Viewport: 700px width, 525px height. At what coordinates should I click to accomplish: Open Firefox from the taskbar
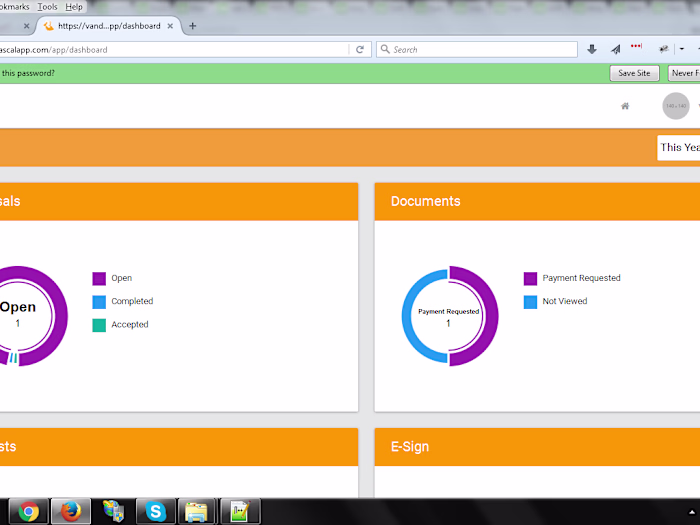click(71, 511)
